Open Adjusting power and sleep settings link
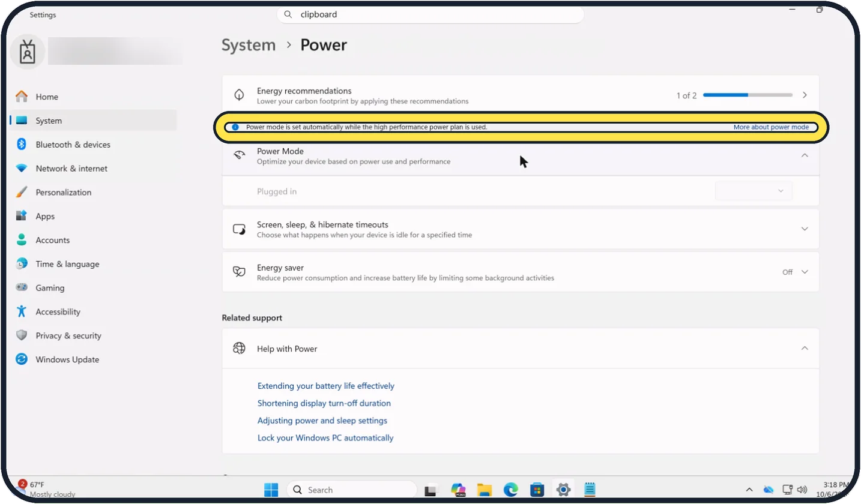The image size is (861, 504). tap(322, 421)
